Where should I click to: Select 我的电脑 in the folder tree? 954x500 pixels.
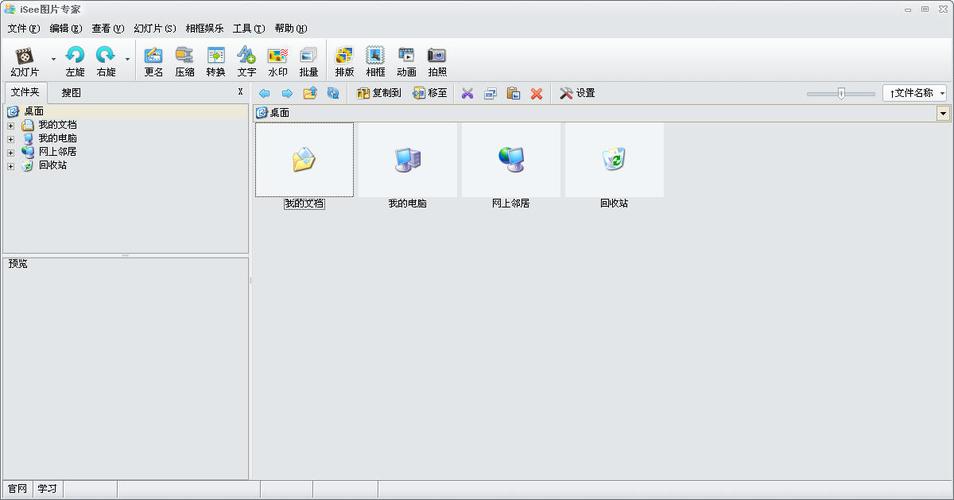(58, 138)
